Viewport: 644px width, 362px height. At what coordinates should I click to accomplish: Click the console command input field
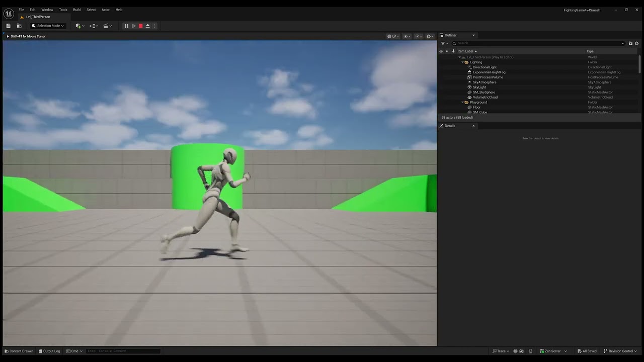pos(123,351)
